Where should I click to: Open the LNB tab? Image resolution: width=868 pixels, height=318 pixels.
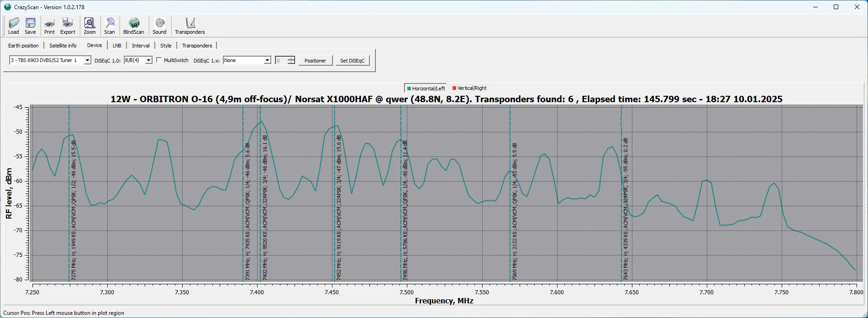[117, 46]
